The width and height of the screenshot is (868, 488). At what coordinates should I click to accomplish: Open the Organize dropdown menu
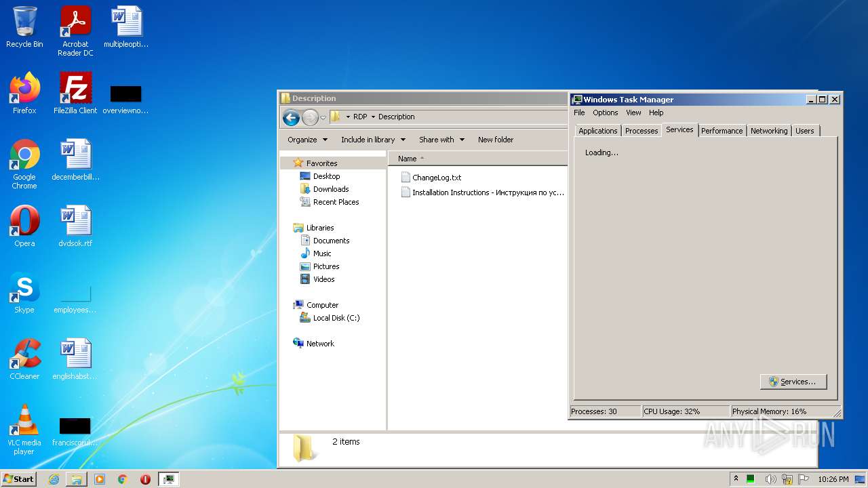coord(307,140)
